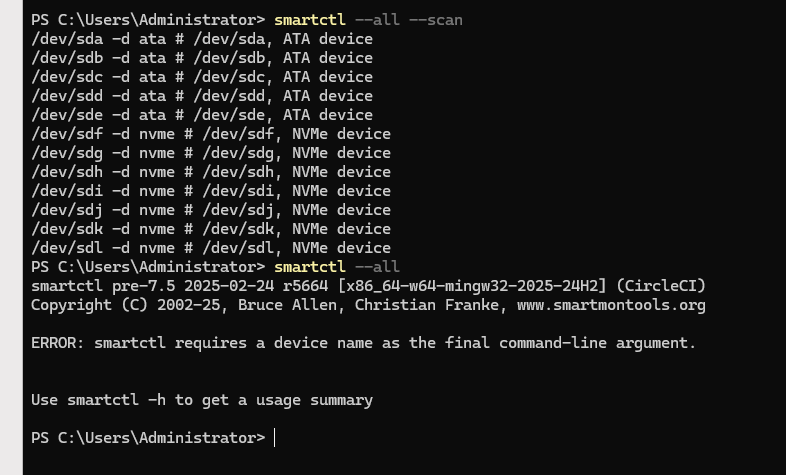This screenshot has height=475, width=786.
Task: Click the second "smartctl --all" command text
Action: pyautogui.click(x=336, y=267)
